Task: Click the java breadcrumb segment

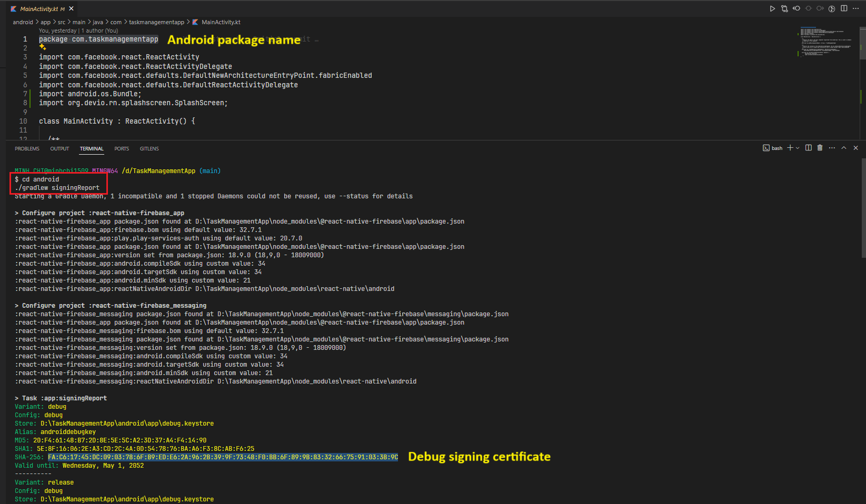Action: 98,22
